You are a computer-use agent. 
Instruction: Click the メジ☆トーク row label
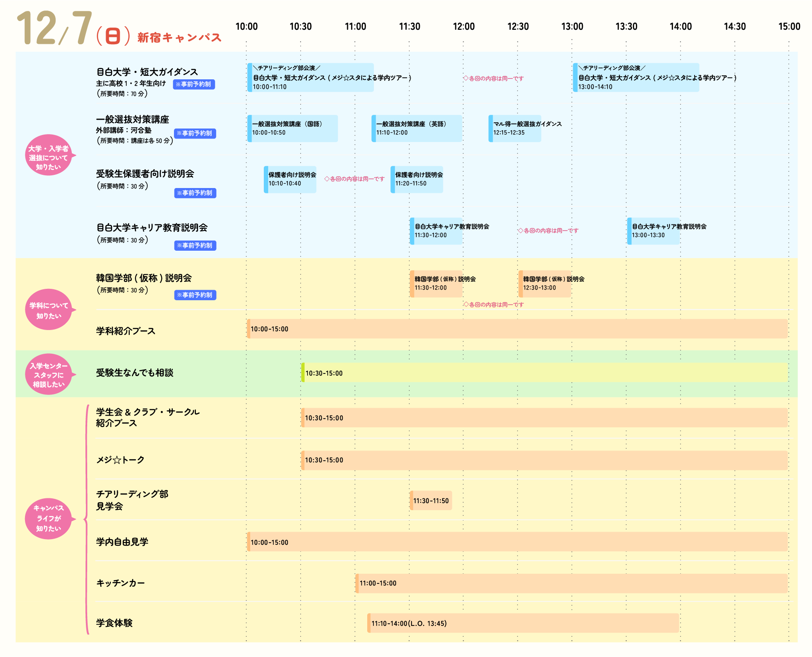[x=121, y=460]
